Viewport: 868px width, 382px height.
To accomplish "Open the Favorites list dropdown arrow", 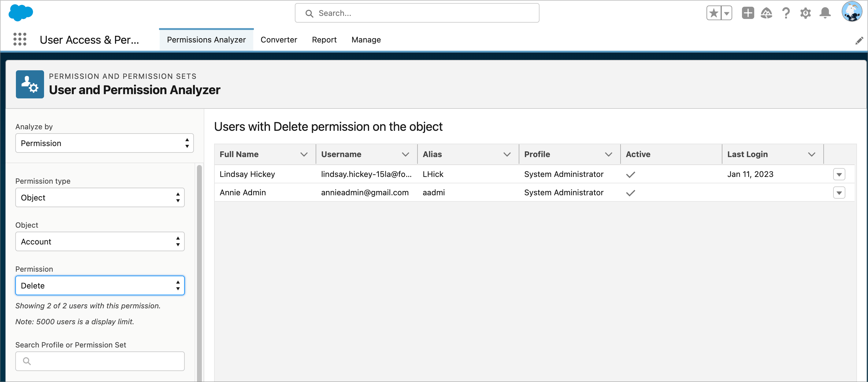I will point(726,13).
